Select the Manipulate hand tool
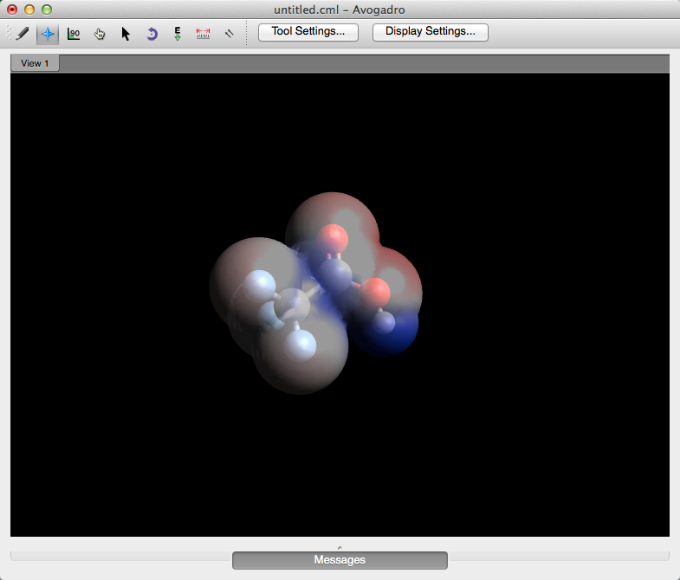Image resolution: width=680 pixels, height=580 pixels. point(100,33)
